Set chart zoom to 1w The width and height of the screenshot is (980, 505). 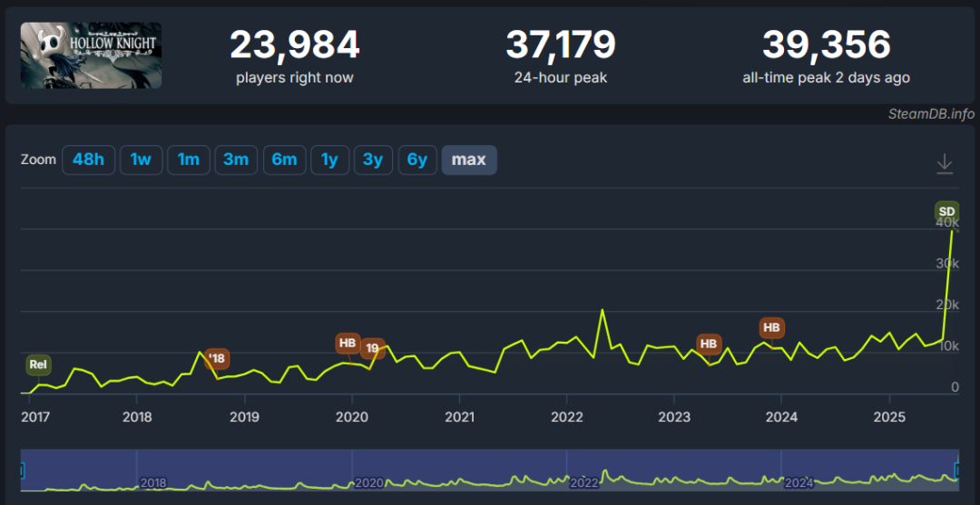[x=141, y=160]
